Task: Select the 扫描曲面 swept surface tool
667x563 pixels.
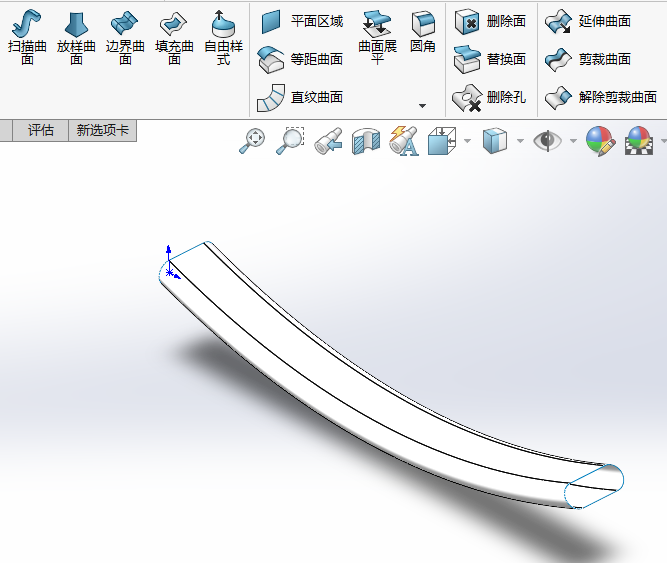Action: click(x=27, y=37)
